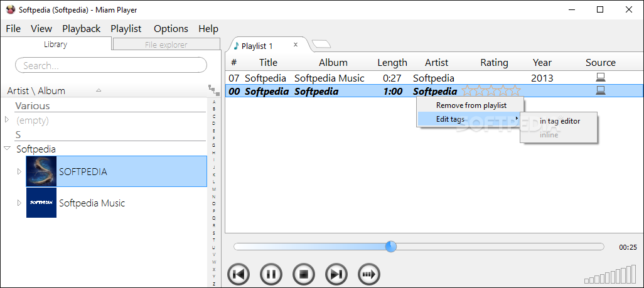Toggle the playback mode arrow button
644x288 pixels.
369,274
